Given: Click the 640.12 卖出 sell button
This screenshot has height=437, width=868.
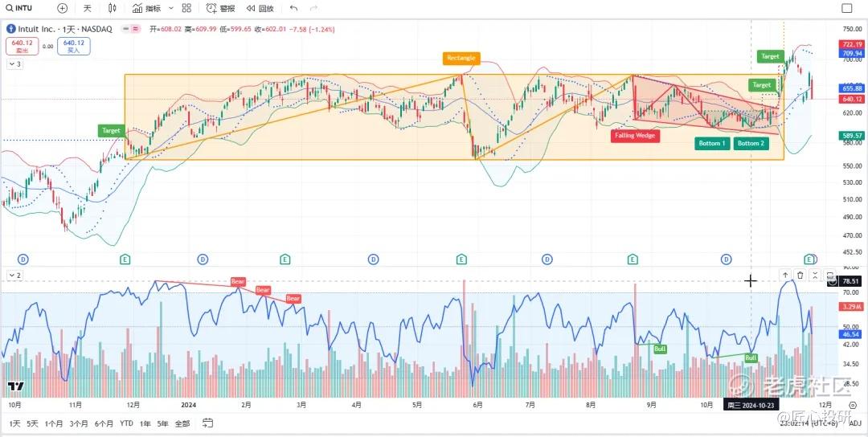Looking at the screenshot, I should 23,46.
